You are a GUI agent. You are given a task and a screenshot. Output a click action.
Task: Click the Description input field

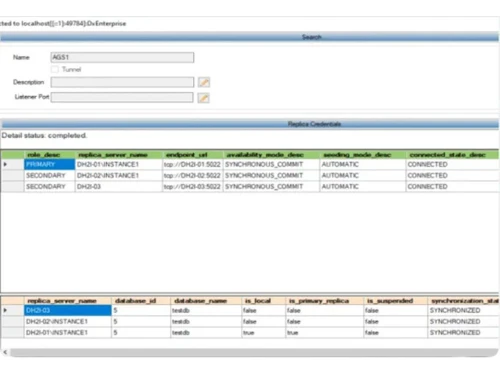(x=122, y=82)
